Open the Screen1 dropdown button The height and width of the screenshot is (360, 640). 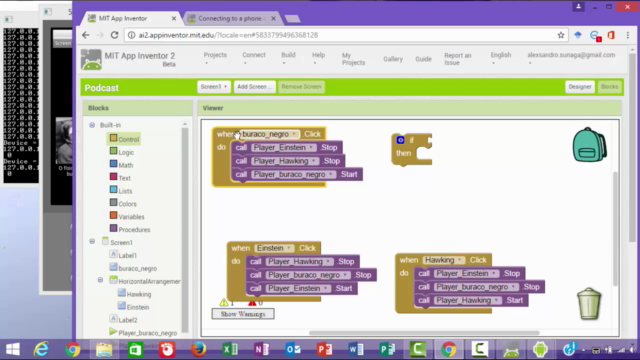(213, 87)
